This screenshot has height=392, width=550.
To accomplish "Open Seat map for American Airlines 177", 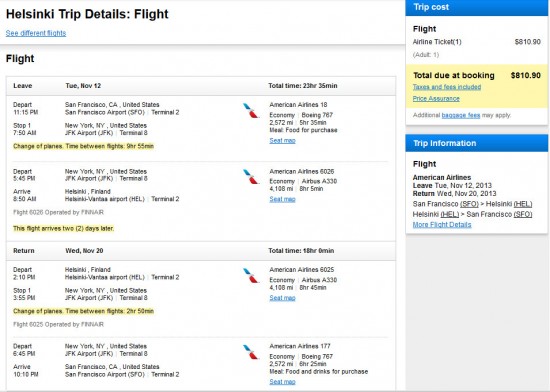I will coord(282,382).
